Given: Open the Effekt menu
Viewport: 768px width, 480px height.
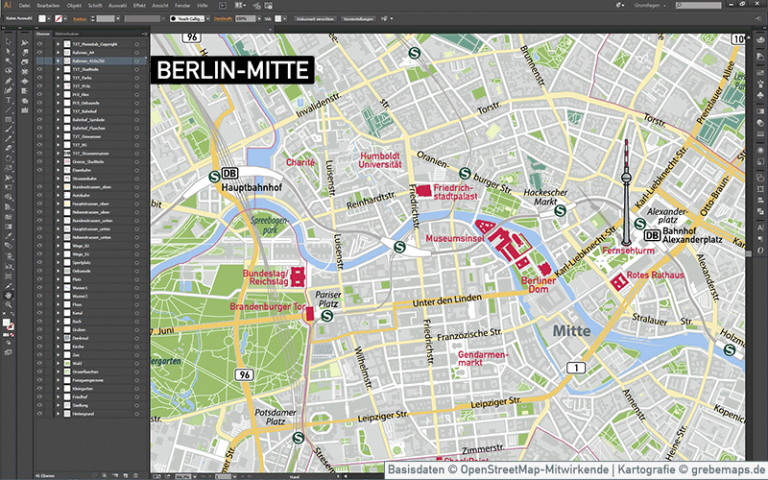Looking at the screenshot, I should [x=139, y=5].
